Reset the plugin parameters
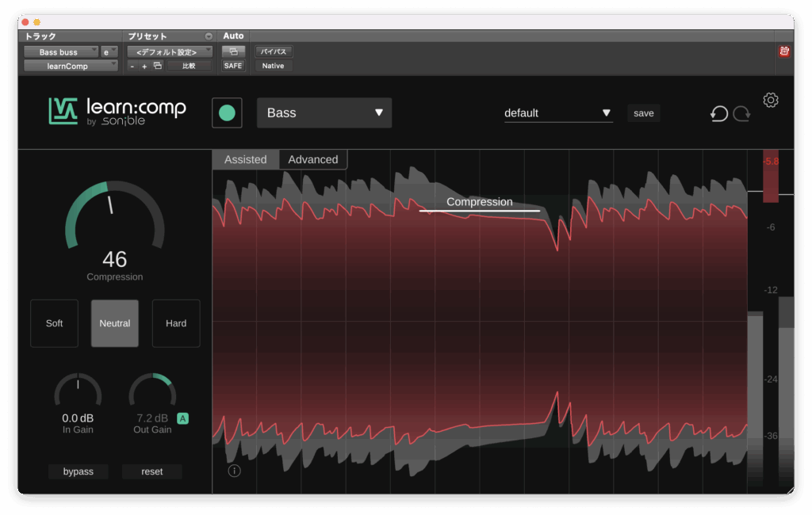The height and width of the screenshot is (515, 812). click(x=152, y=471)
